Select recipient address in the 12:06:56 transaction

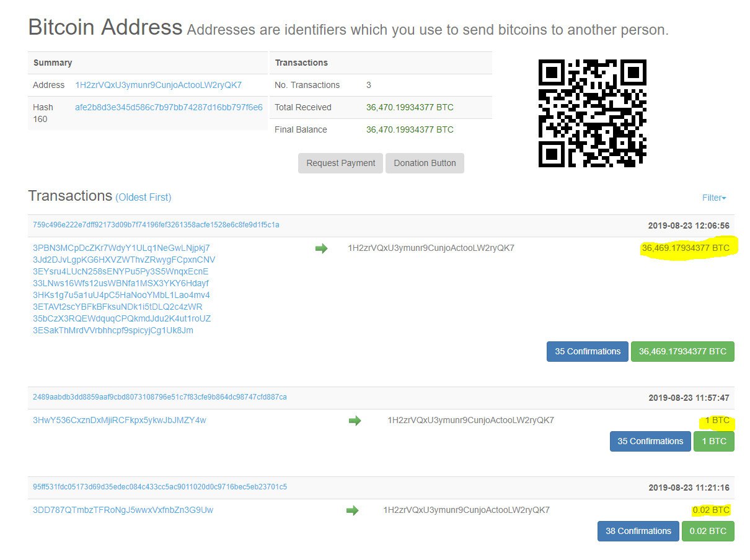(x=431, y=248)
